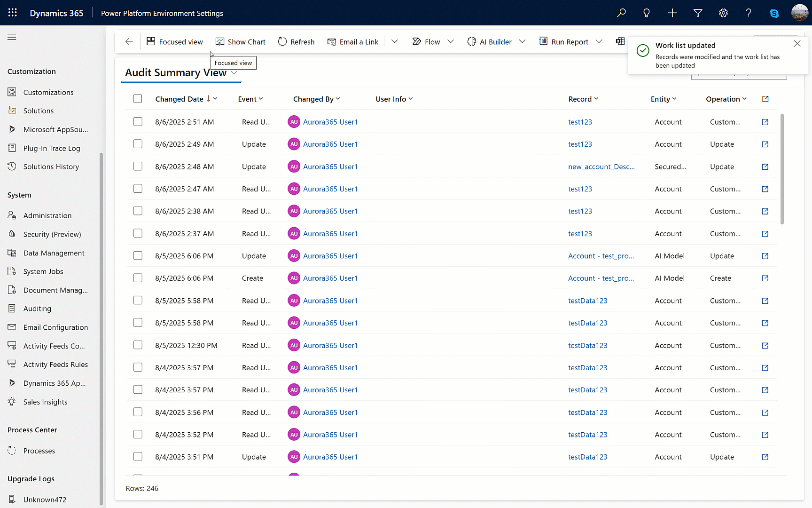This screenshot has height=508, width=812.
Task: Select the Focused view icon
Action: tap(150, 41)
